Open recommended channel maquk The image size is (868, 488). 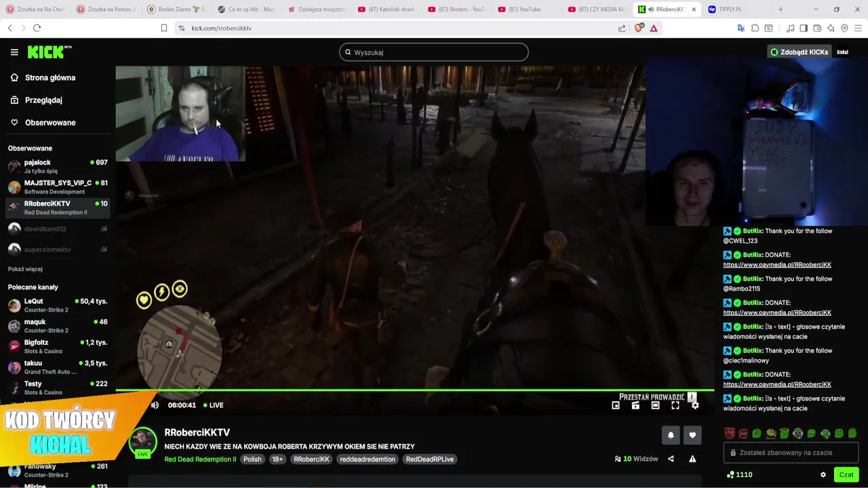[58, 326]
